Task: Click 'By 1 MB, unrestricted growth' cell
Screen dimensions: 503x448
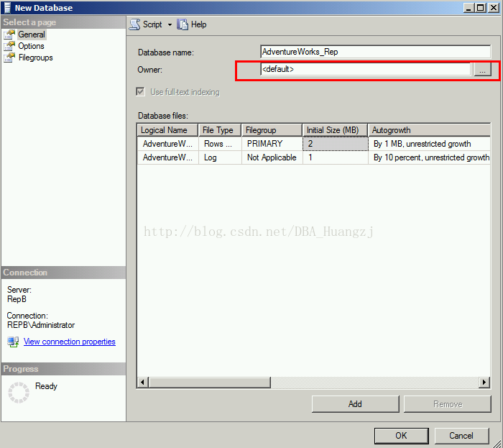Action: pos(429,143)
